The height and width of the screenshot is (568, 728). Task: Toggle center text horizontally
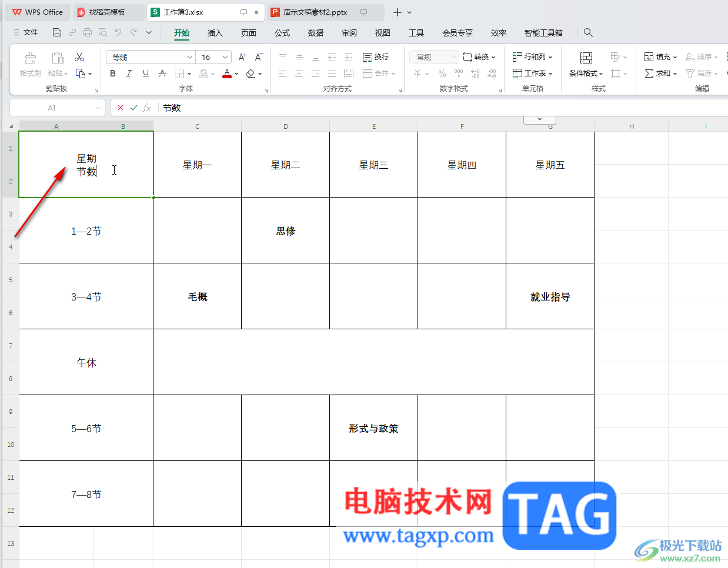(299, 73)
